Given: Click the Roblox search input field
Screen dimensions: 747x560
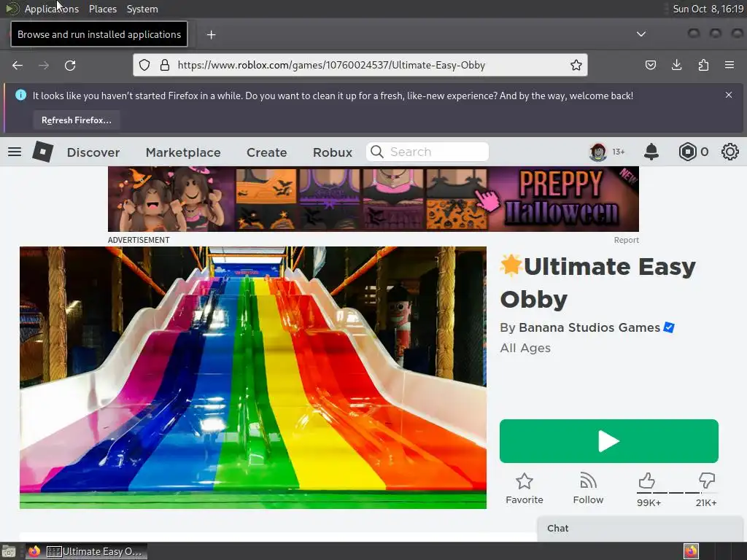Looking at the screenshot, I should (x=427, y=152).
